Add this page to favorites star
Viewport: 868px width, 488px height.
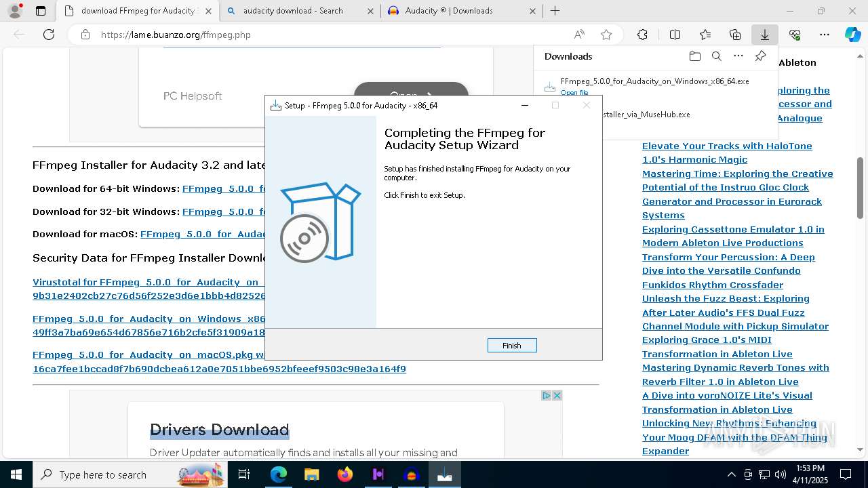click(x=606, y=35)
